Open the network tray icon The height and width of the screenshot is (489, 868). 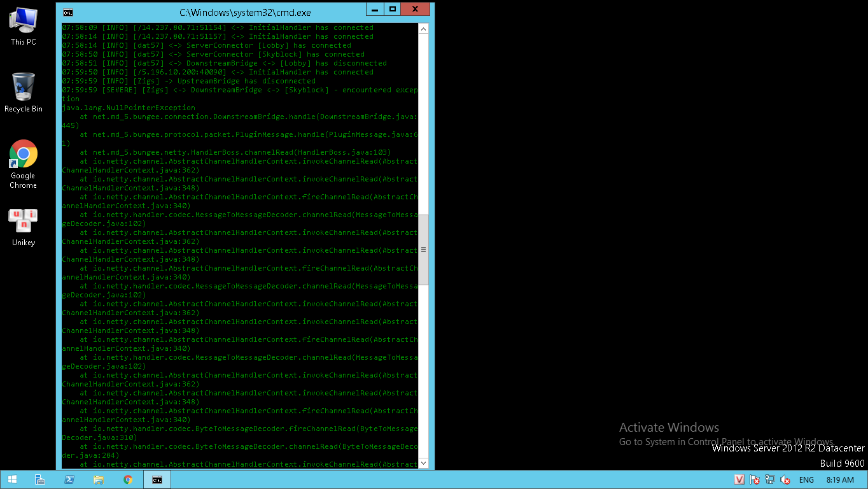(x=770, y=479)
